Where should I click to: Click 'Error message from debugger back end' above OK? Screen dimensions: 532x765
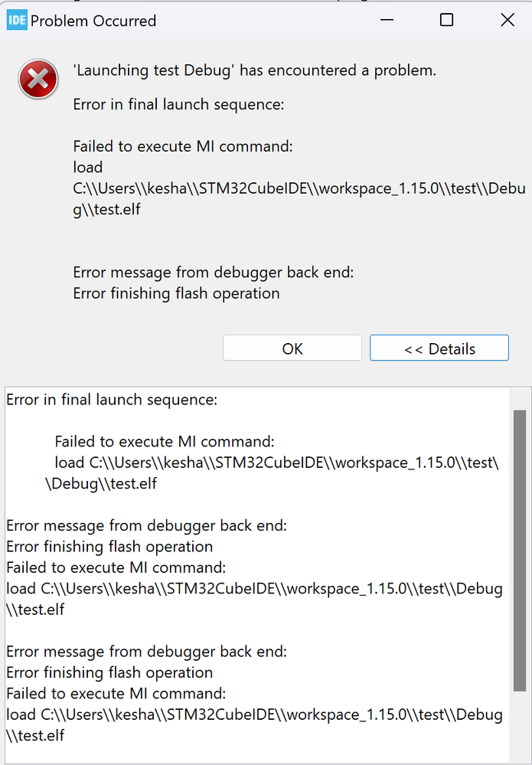coord(214,272)
